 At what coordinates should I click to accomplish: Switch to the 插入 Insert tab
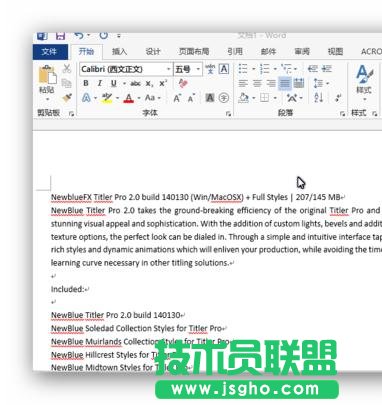(x=119, y=52)
